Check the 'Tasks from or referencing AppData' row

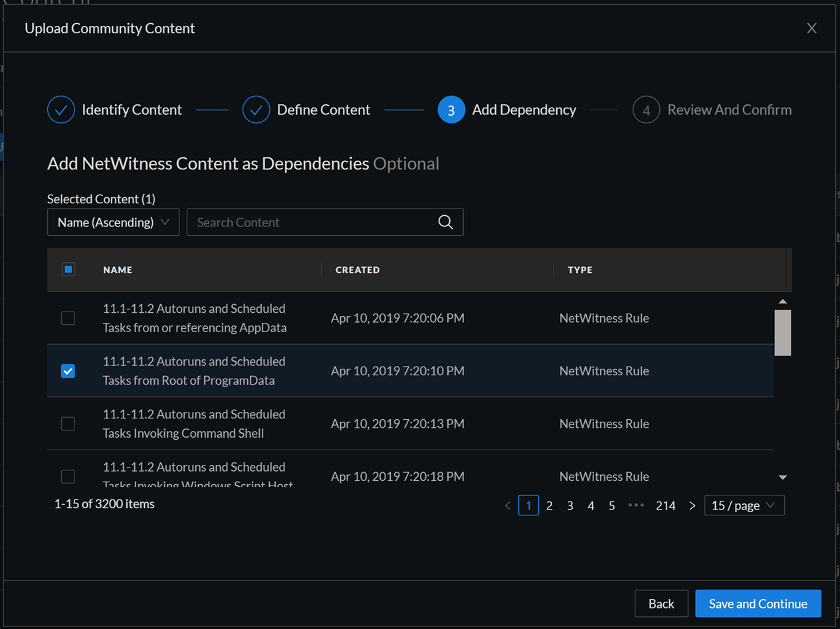(68, 318)
